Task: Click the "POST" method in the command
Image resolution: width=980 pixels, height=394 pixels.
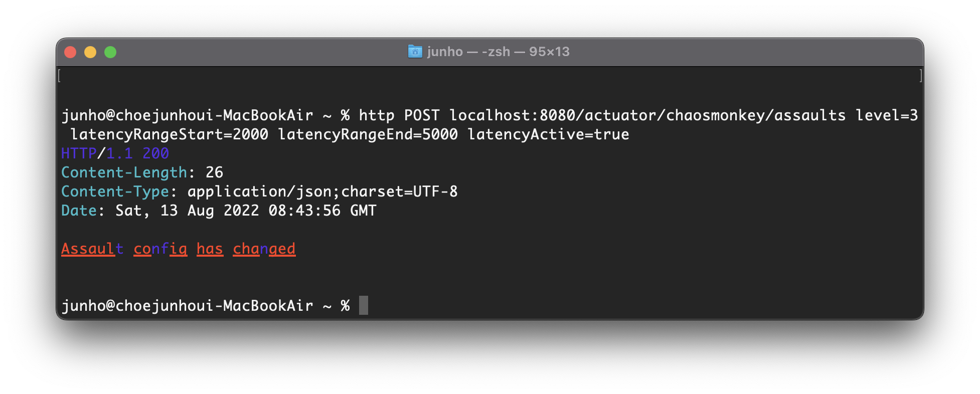Action: click(x=422, y=115)
